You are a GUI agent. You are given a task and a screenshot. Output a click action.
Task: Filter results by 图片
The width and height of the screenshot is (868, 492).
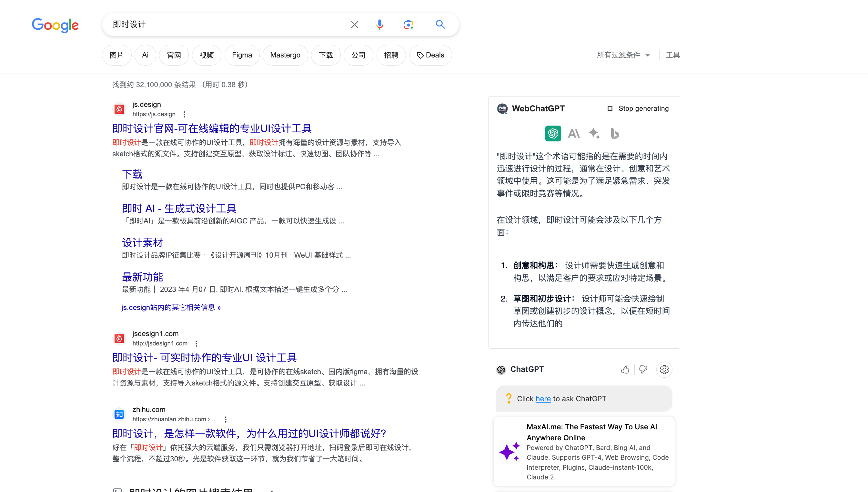click(116, 55)
